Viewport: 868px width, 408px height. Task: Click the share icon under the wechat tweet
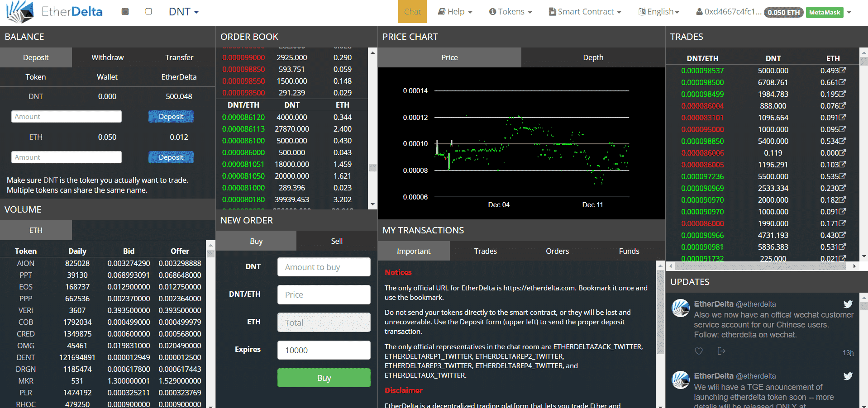tap(721, 351)
